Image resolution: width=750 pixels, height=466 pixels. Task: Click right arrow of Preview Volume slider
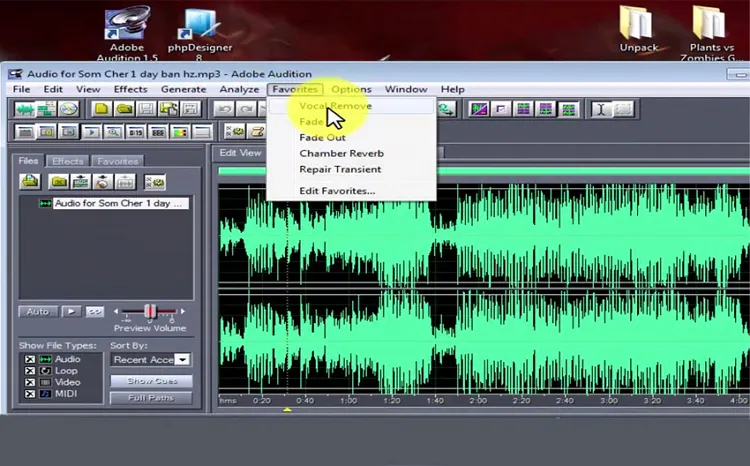(x=183, y=311)
